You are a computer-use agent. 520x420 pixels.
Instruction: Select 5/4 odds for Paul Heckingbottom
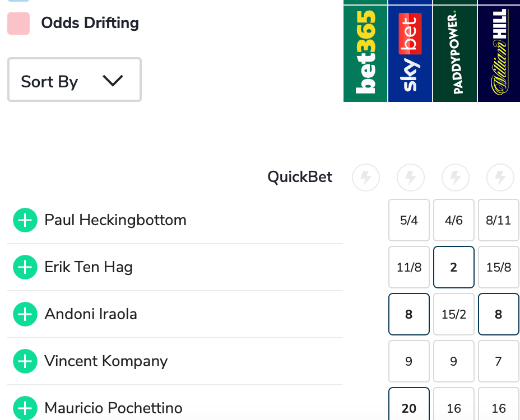tap(409, 220)
